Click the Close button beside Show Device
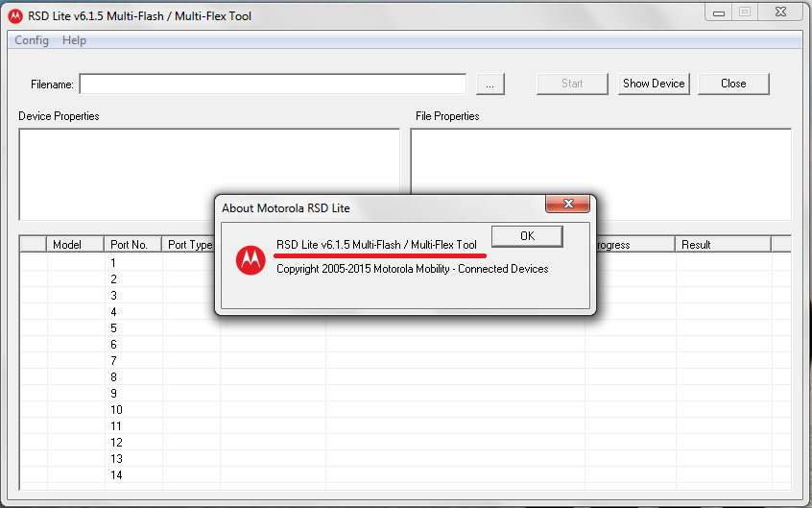Screen dimensions: 812x508 click(x=733, y=84)
